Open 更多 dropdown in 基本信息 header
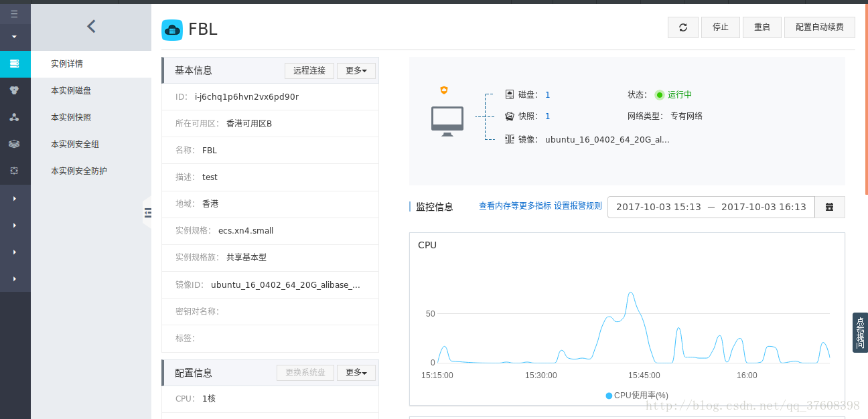Image resolution: width=868 pixels, height=419 pixels. point(356,70)
